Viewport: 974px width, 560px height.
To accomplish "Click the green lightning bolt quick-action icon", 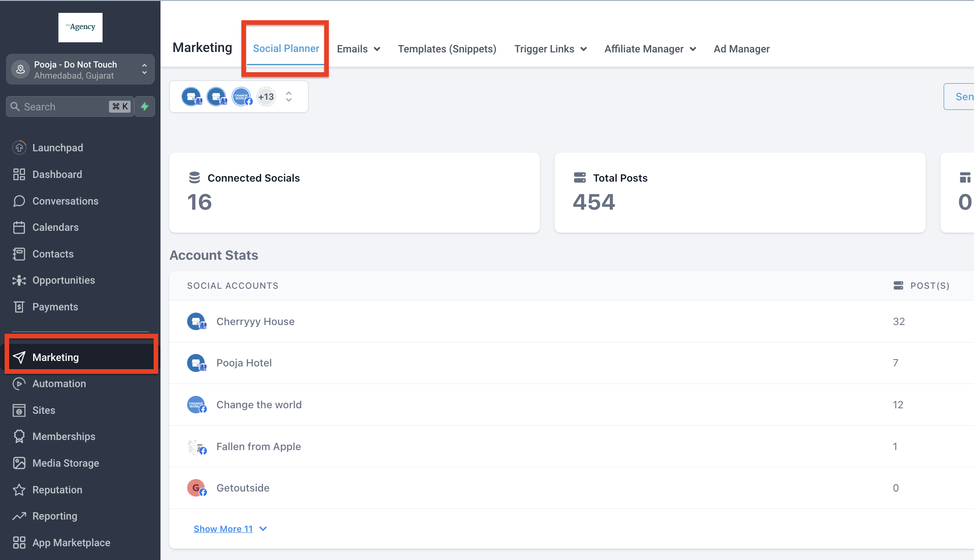I will [144, 107].
